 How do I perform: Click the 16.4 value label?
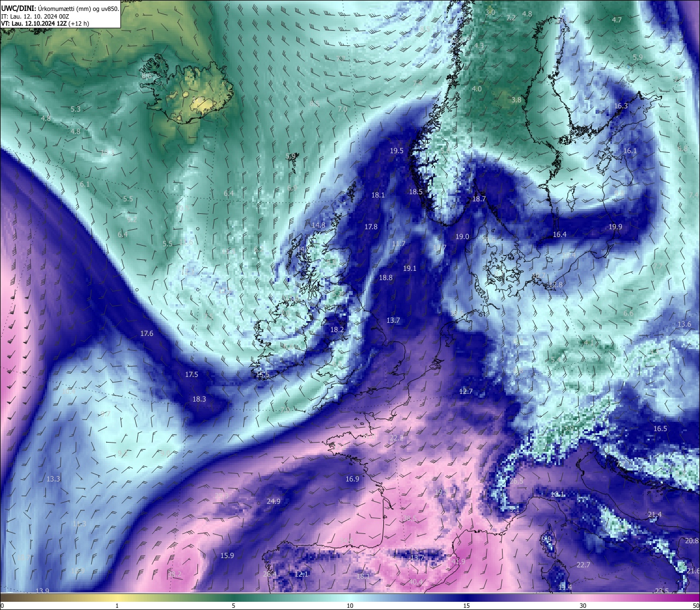coord(559,235)
